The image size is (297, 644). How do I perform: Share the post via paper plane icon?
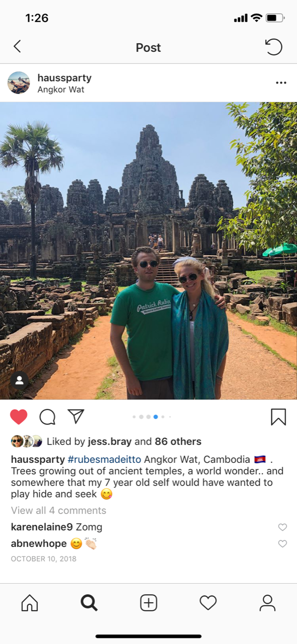point(76,416)
